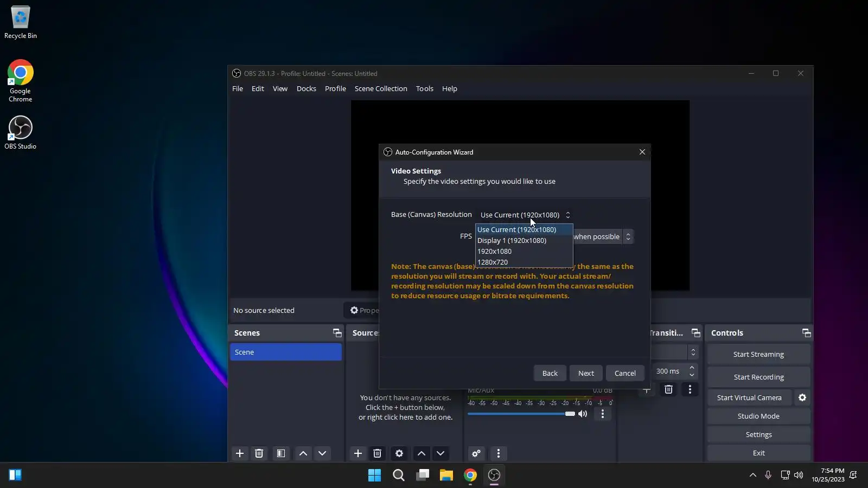
Task: Open OBS Settings from Controls
Action: [x=758, y=434]
